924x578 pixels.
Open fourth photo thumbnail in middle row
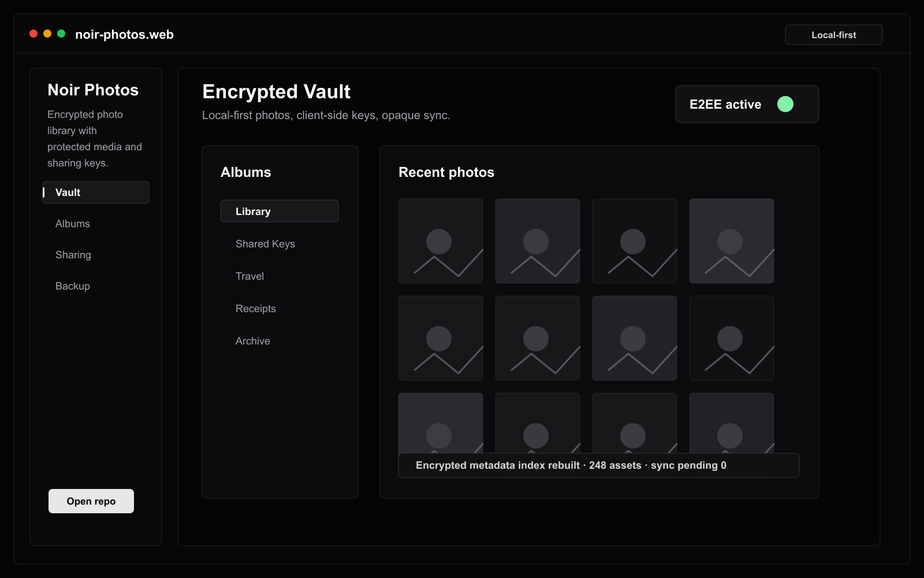(x=732, y=338)
